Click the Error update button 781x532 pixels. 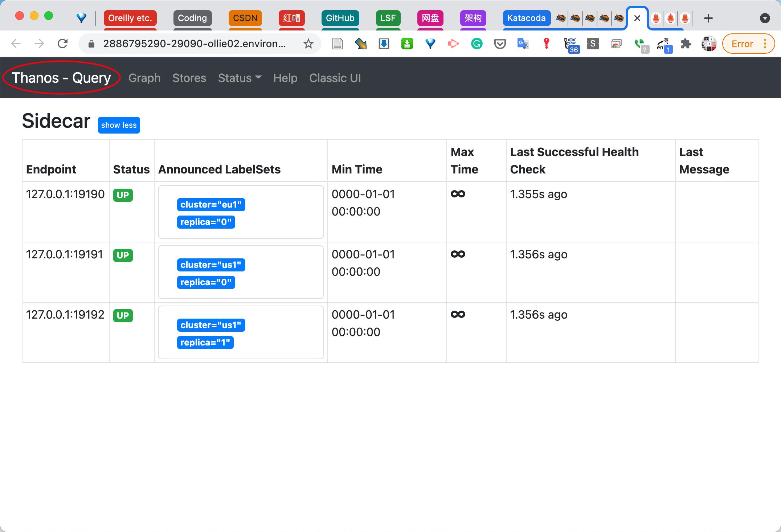(x=742, y=44)
